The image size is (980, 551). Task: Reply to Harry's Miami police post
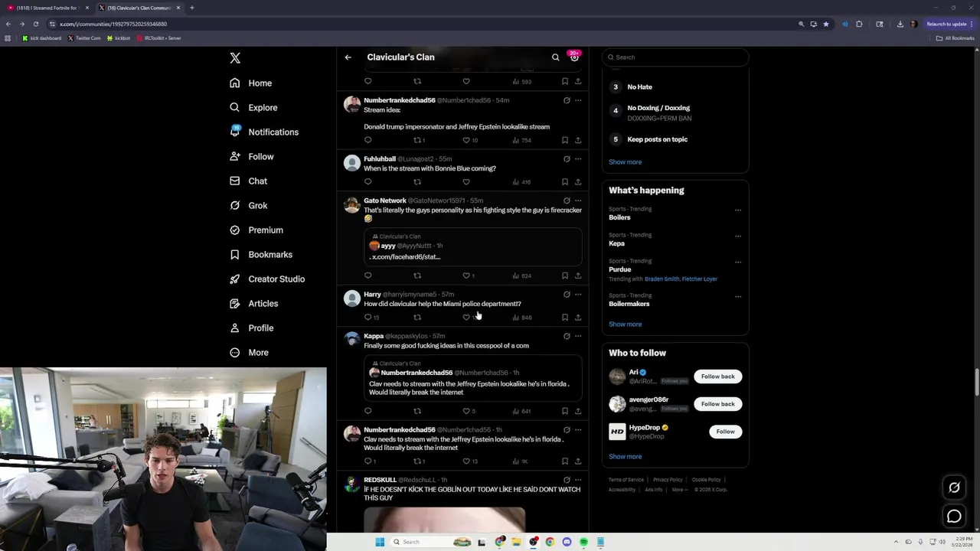367,317
